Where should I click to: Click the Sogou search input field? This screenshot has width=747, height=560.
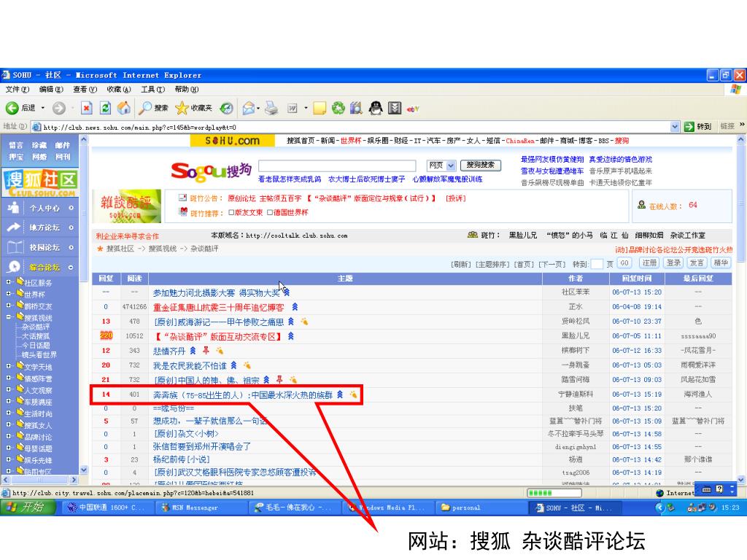[337, 166]
